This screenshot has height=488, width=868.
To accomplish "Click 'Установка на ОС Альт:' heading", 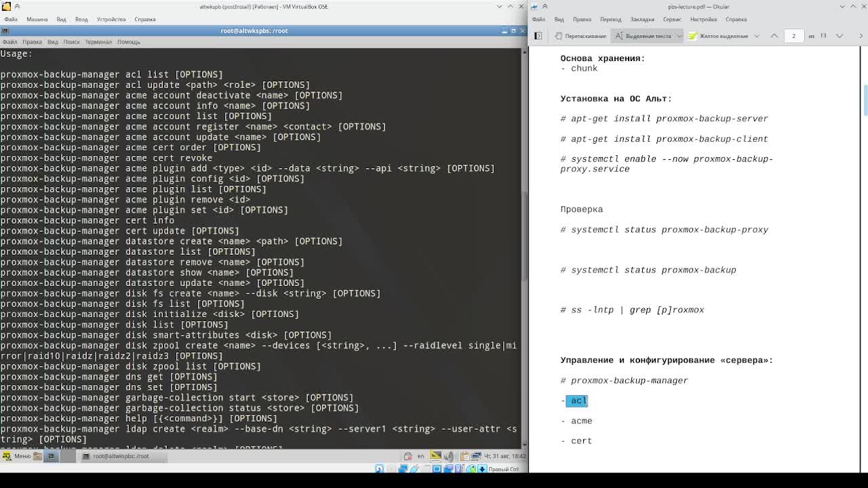I will [x=616, y=99].
